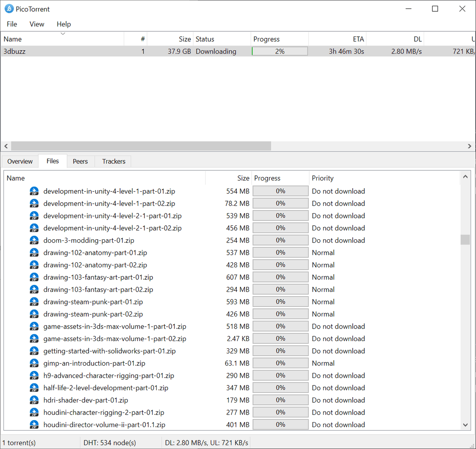The height and width of the screenshot is (449, 476).
Task: Click the left arrow of horizontal scrollbar
Action: [6, 146]
